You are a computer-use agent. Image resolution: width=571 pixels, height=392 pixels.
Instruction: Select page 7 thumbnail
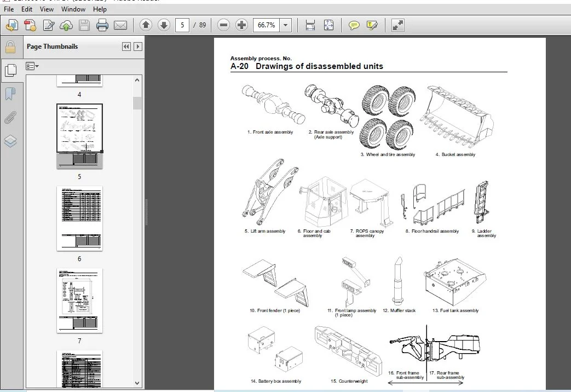click(79, 301)
